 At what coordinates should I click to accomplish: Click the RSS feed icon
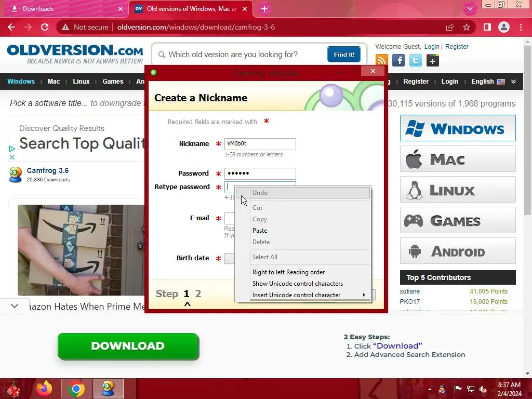381,60
